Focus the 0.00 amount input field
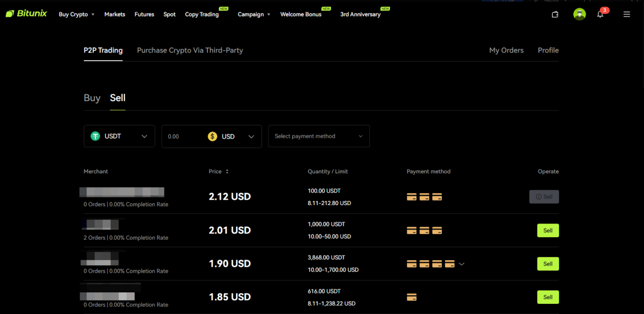 click(183, 137)
